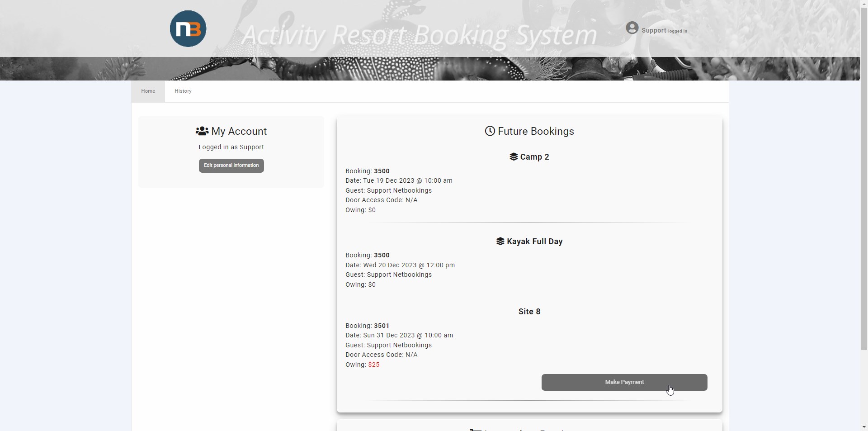Click the red $25 owing amount

pos(374,365)
